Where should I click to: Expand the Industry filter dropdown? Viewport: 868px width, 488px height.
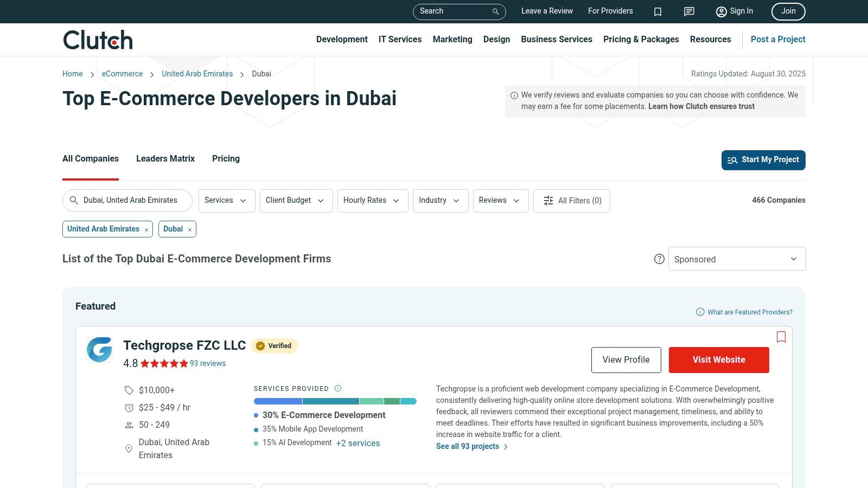[x=440, y=201]
